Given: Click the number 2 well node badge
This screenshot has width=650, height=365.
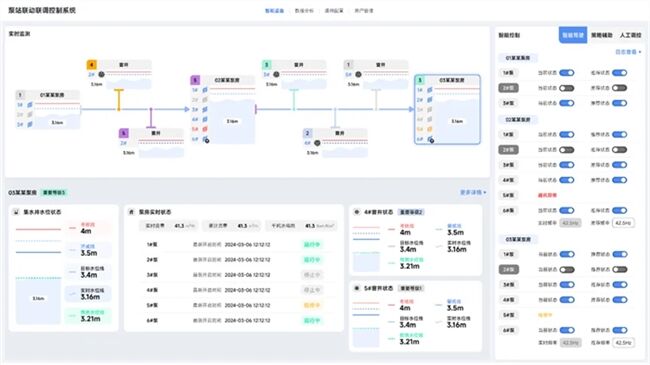Looking at the screenshot, I should point(308,133).
